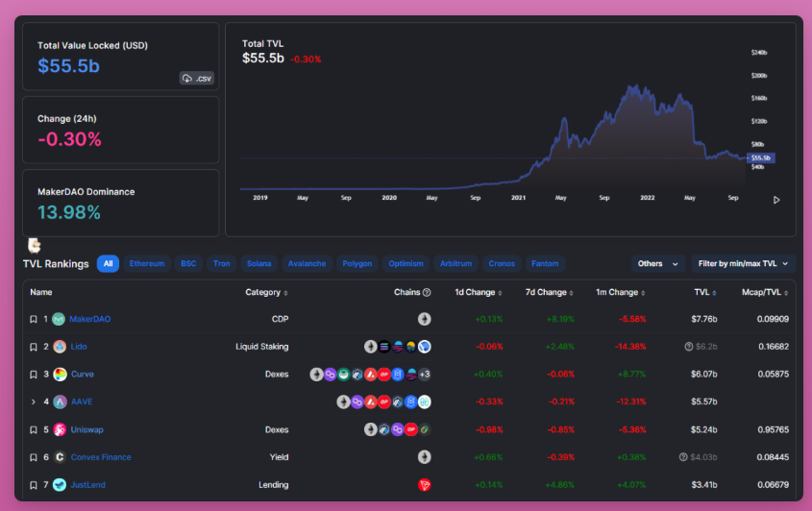Click the info icon beside Lido TVL $6.2b

pos(689,347)
